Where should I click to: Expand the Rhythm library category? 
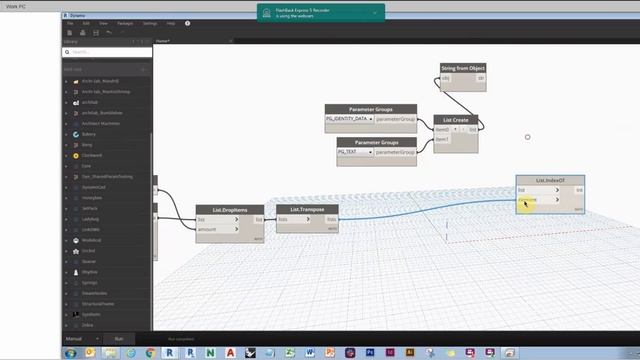[67, 272]
